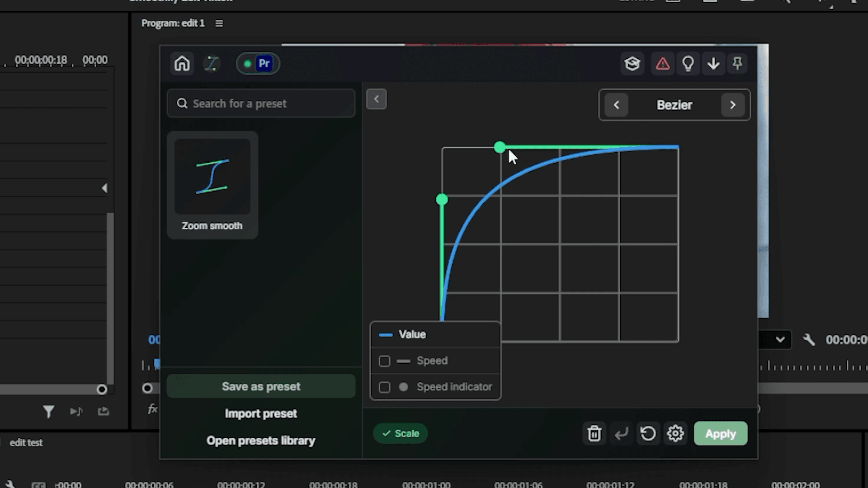
Task: Switch to previous curve type before Bezier
Action: (x=616, y=105)
